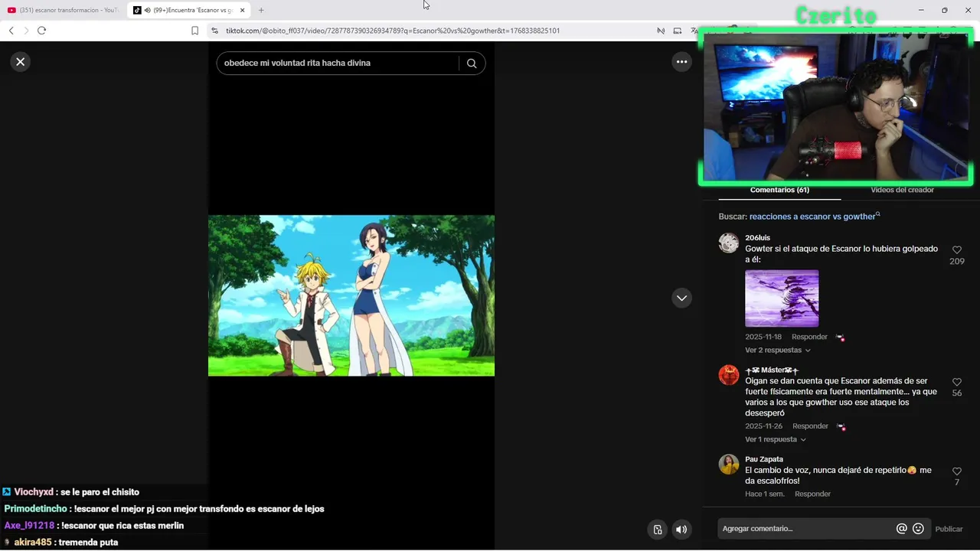Expand Ver 1 respuesta under Máster comment
Image resolution: width=980 pixels, height=551 pixels.
[775, 440]
